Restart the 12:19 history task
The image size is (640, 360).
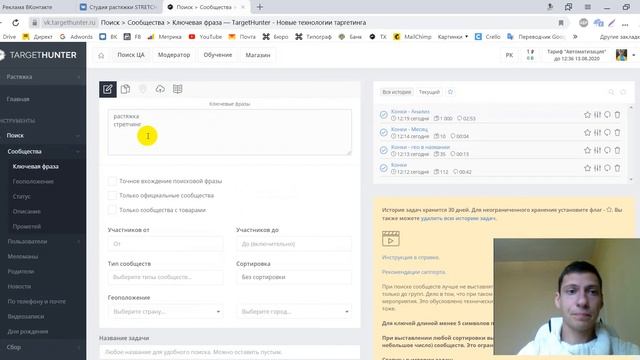pyautogui.click(x=607, y=115)
